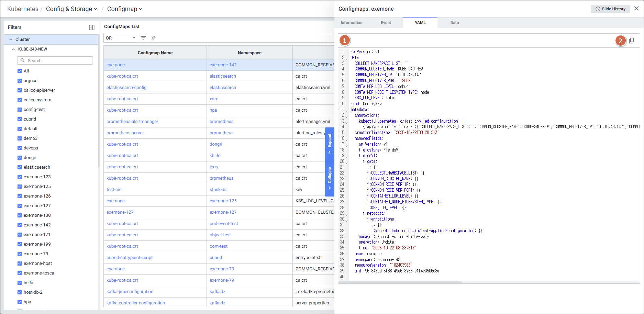644x314 pixels.
Task: Fold the data section at YAML line 2
Action: coord(346,59)
